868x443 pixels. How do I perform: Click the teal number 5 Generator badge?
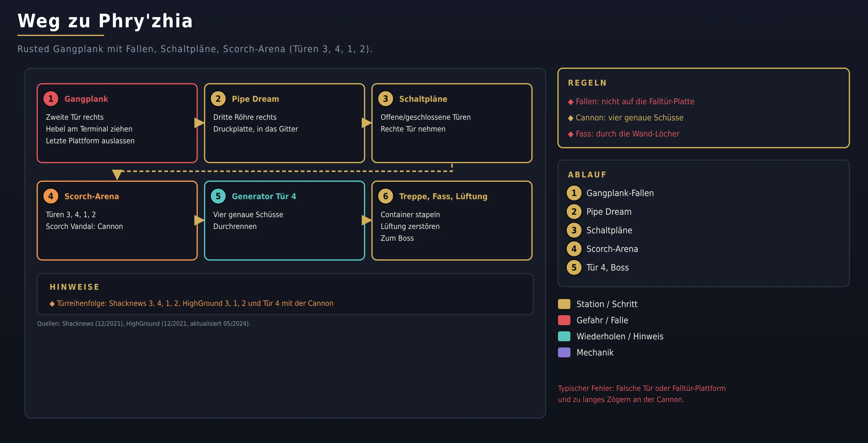pos(218,196)
